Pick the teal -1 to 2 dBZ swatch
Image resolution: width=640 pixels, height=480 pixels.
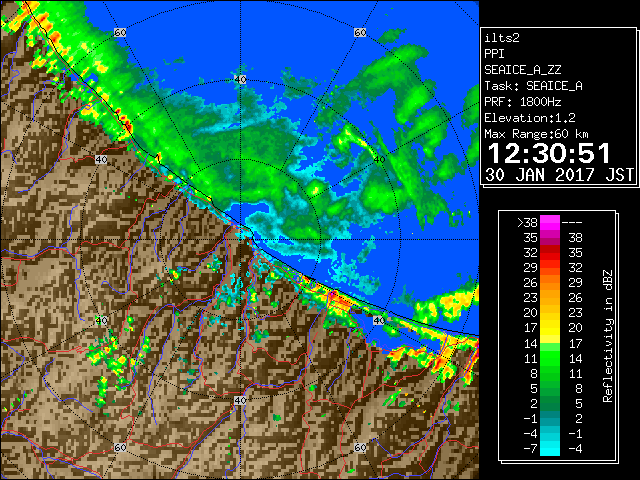(x=550, y=418)
